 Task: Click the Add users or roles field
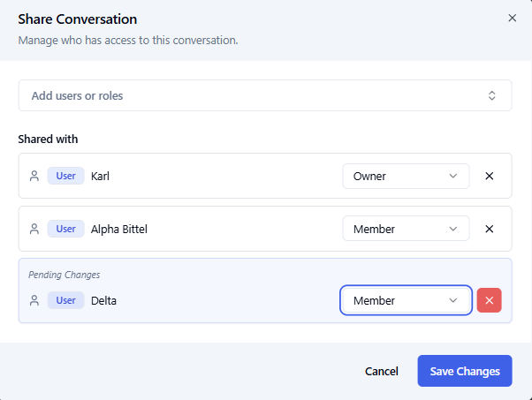pyautogui.click(x=247, y=95)
